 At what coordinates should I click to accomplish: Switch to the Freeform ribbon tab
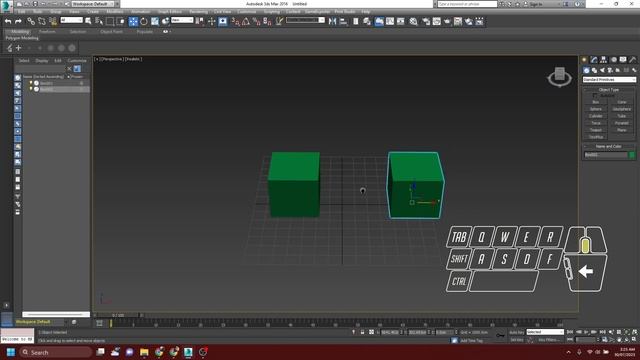click(x=47, y=31)
